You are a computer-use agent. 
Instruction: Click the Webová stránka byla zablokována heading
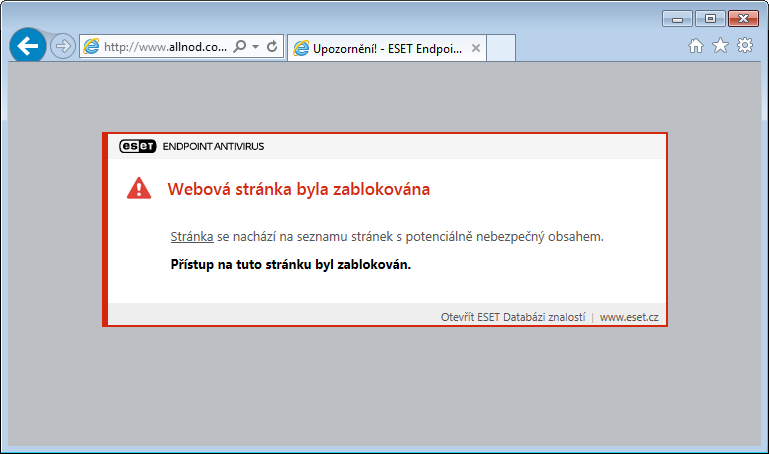tap(299, 189)
